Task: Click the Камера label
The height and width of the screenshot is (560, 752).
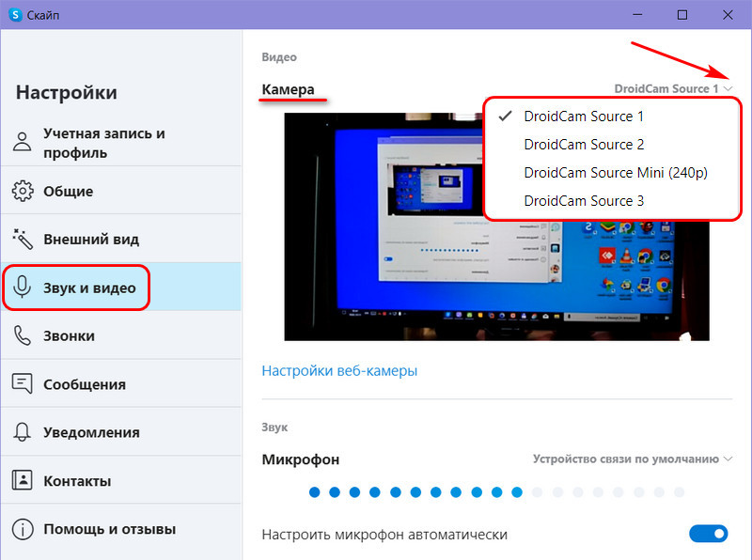Action: (x=288, y=89)
